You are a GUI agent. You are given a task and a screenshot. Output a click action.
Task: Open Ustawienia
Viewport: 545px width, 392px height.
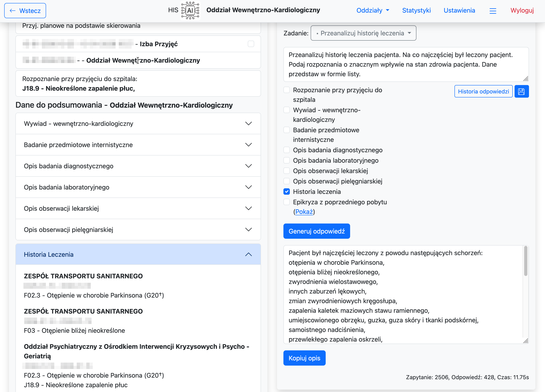(459, 10)
